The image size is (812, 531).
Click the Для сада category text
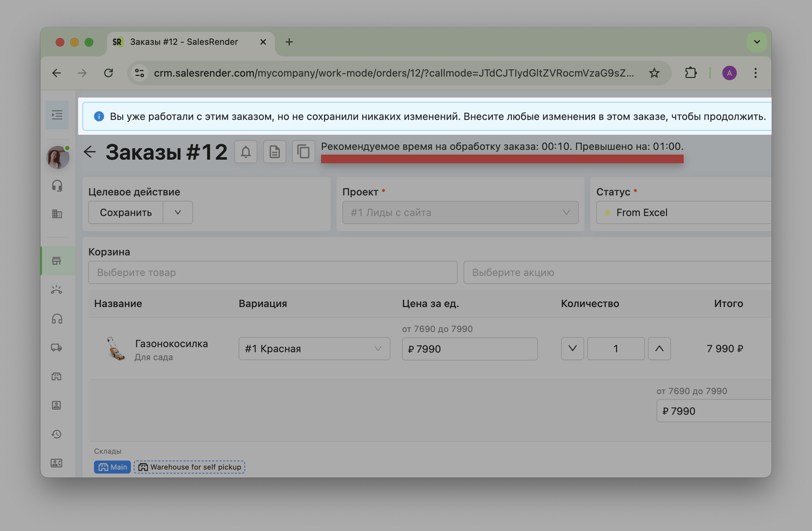154,357
